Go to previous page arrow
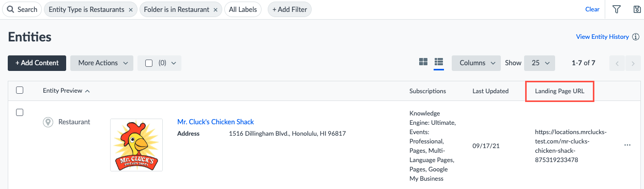The image size is (644, 189). (618, 63)
